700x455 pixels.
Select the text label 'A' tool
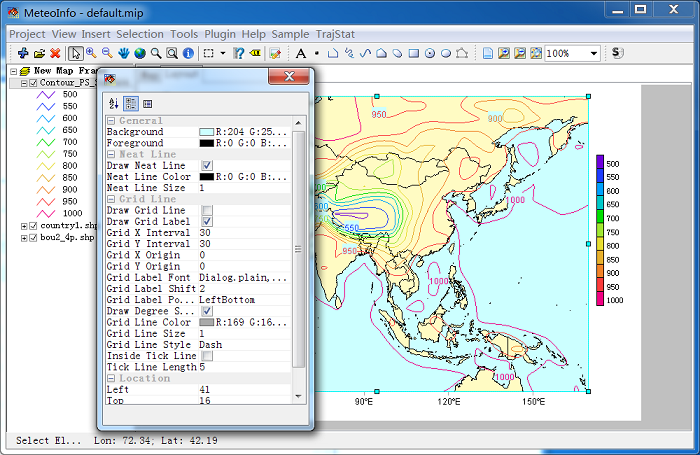[x=301, y=53]
